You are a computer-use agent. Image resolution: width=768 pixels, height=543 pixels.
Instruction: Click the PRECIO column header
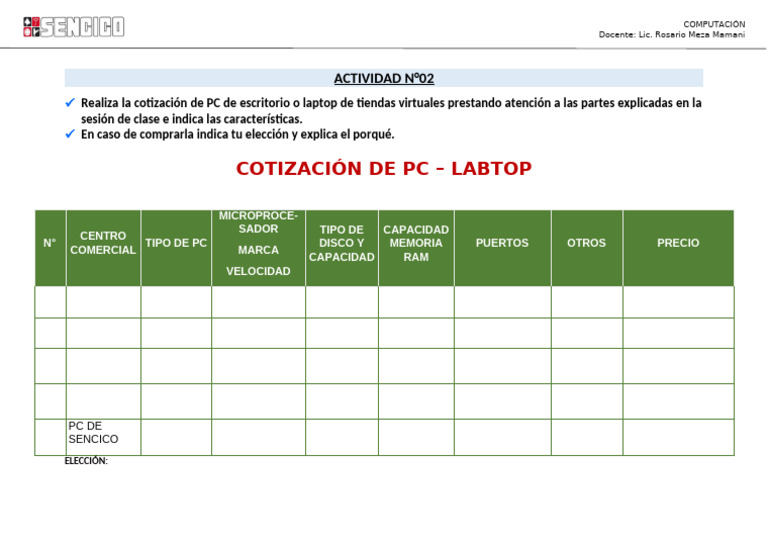pos(678,248)
